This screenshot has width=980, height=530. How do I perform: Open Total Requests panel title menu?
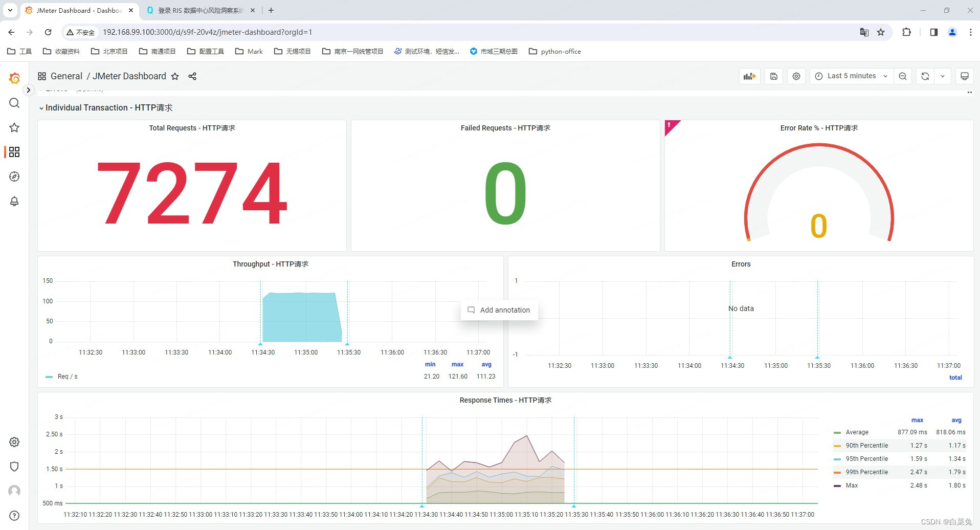(192, 128)
